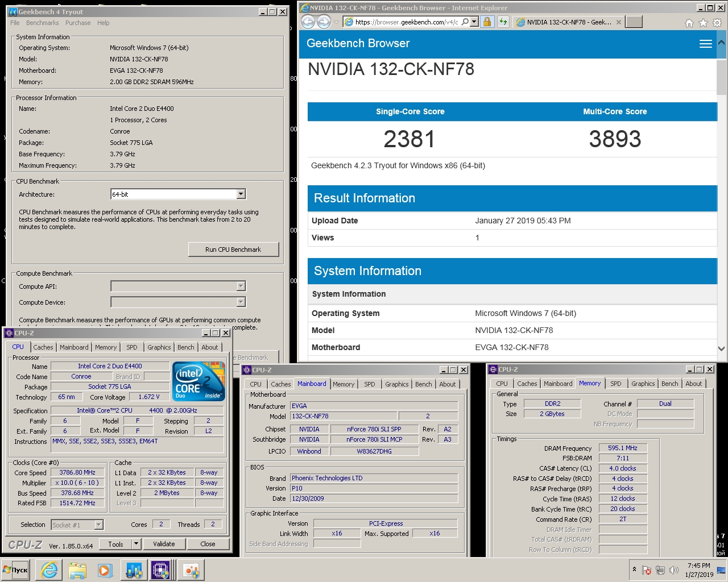The width and height of the screenshot is (728, 582).
Task: Open the Socket #1 Selection dropdown
Action: (x=99, y=525)
